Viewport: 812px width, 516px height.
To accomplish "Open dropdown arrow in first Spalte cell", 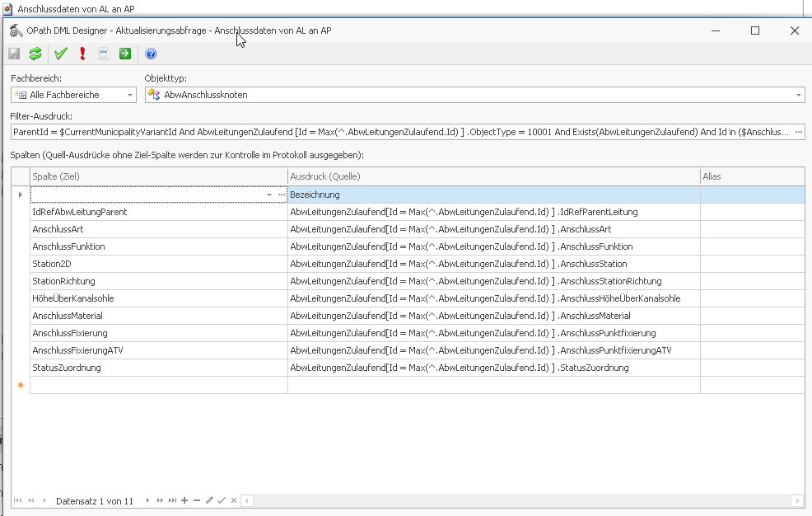I will 269,195.
